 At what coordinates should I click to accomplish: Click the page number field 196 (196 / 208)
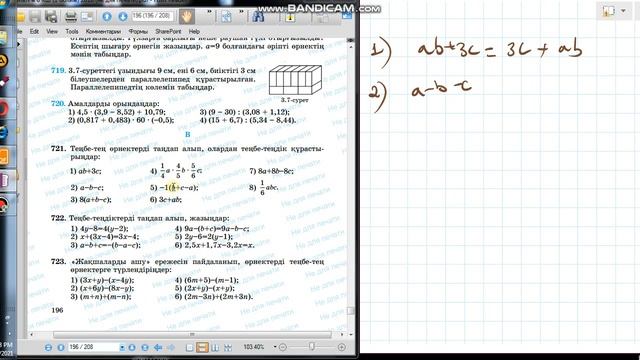pos(152,16)
